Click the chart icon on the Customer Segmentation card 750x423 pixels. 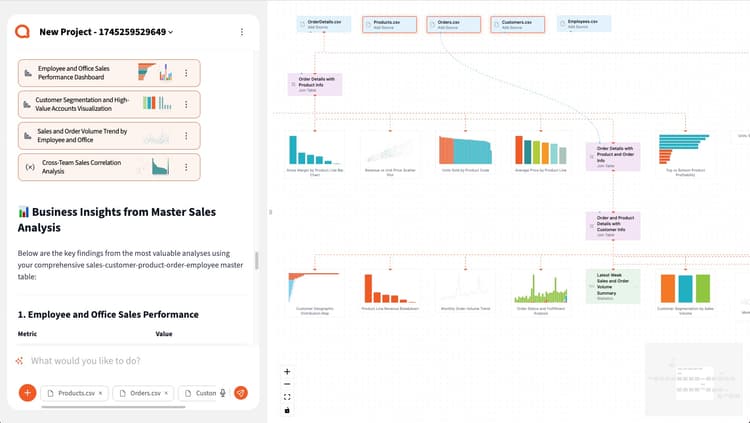click(x=27, y=104)
